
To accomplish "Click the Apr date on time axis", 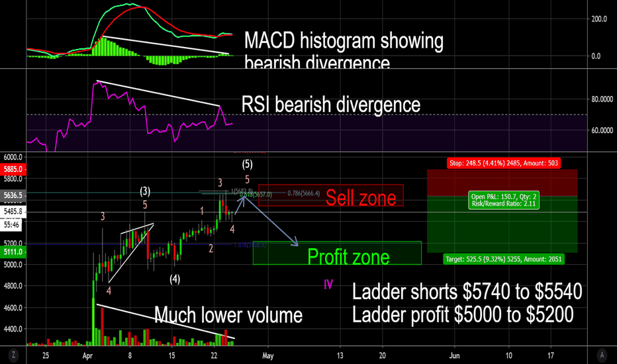I will [x=87, y=356].
